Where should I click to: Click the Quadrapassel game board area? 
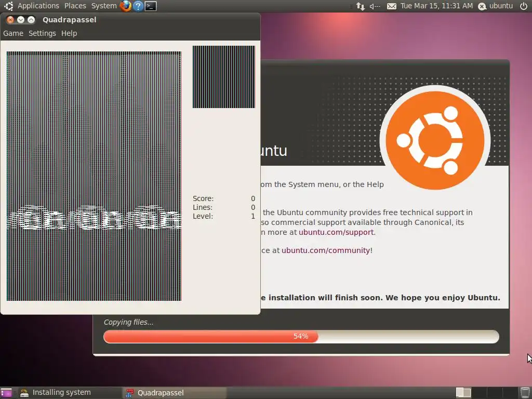(94, 176)
